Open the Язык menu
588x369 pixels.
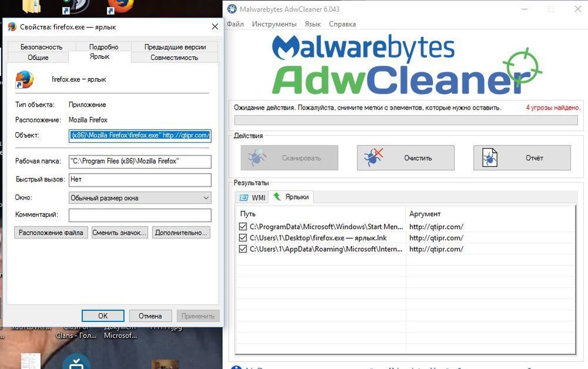tap(312, 24)
